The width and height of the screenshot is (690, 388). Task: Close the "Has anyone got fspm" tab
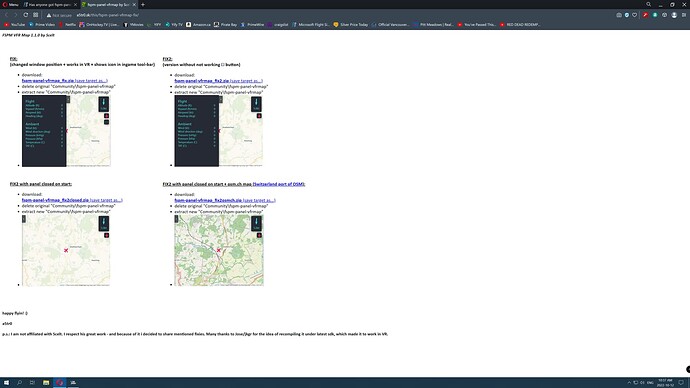coord(75,4)
